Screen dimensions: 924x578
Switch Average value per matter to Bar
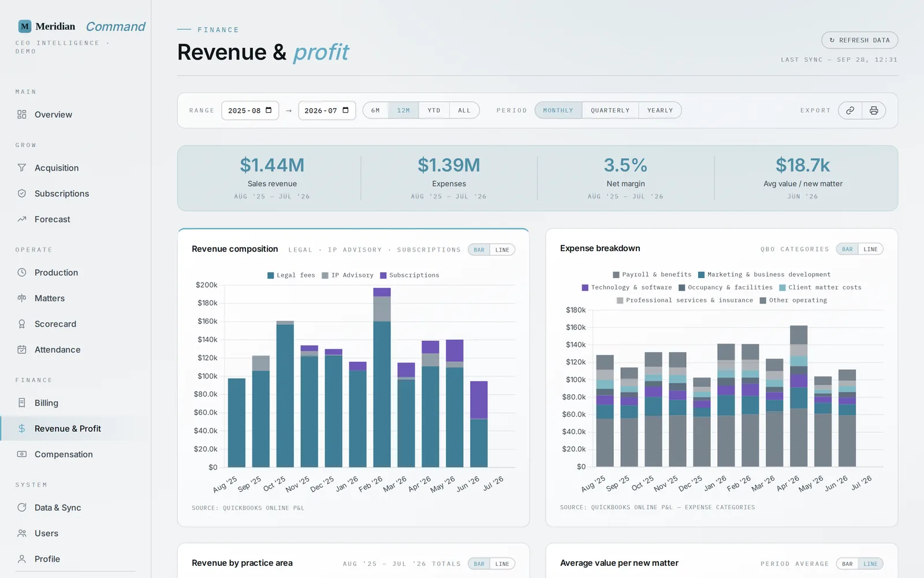847,564
